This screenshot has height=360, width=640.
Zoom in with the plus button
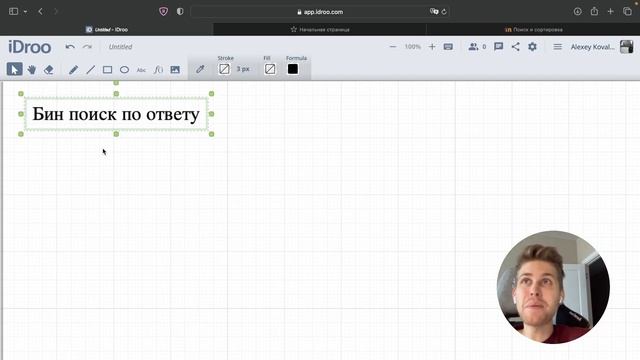[432, 47]
